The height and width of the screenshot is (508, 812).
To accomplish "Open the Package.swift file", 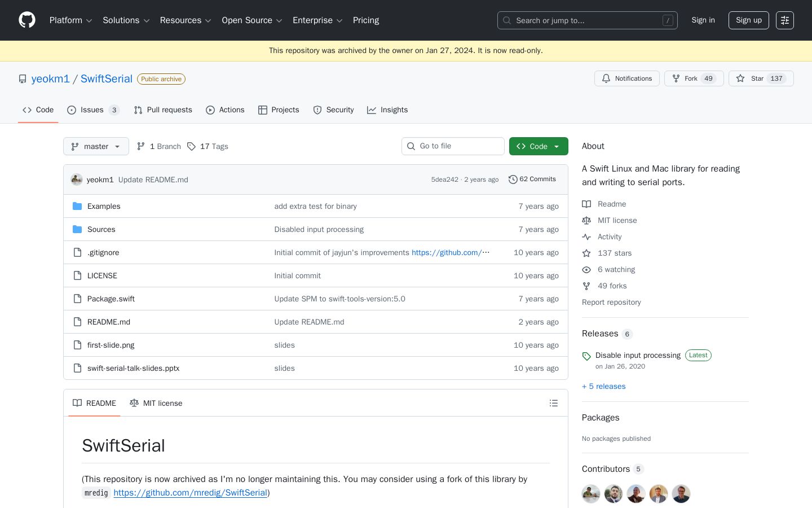I will pyautogui.click(x=111, y=299).
